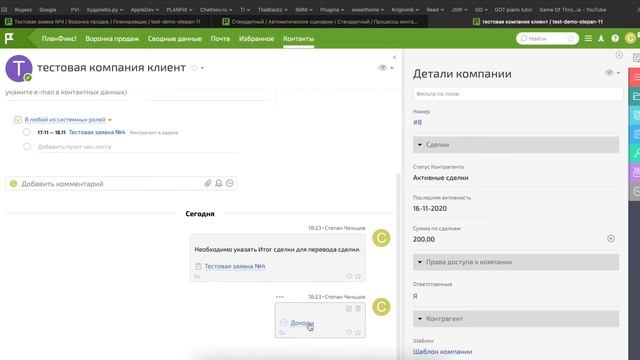Click star icon inside search field
This screenshot has width=640, height=360.
pos(571,38)
